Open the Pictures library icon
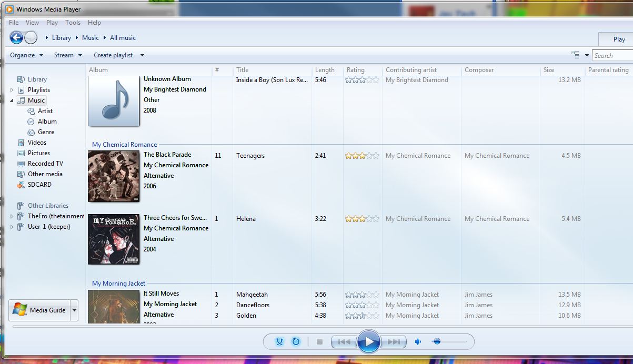This screenshot has height=364, width=633. tap(21, 153)
